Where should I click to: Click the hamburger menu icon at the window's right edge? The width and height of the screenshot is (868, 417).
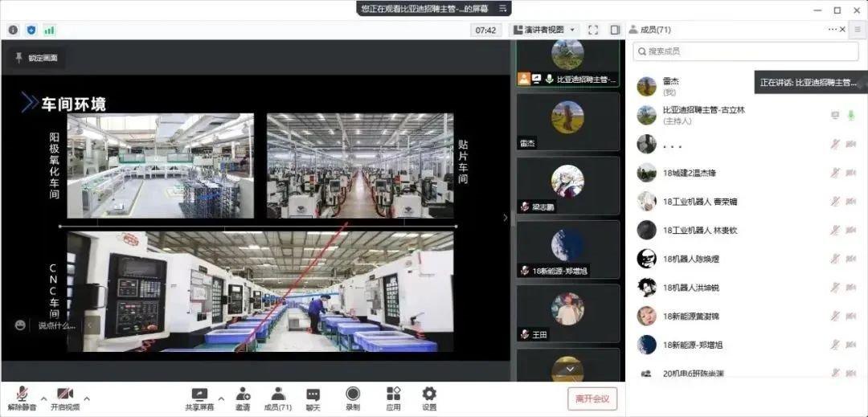pyautogui.click(x=858, y=29)
